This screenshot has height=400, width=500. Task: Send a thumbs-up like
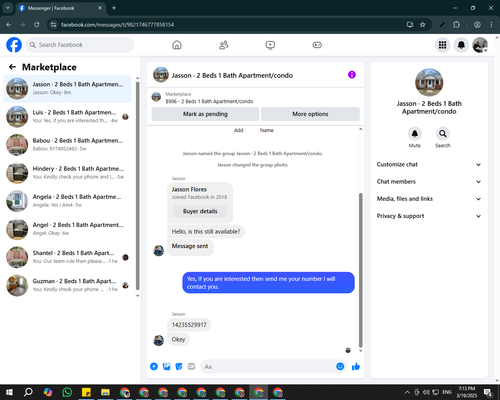point(356,366)
